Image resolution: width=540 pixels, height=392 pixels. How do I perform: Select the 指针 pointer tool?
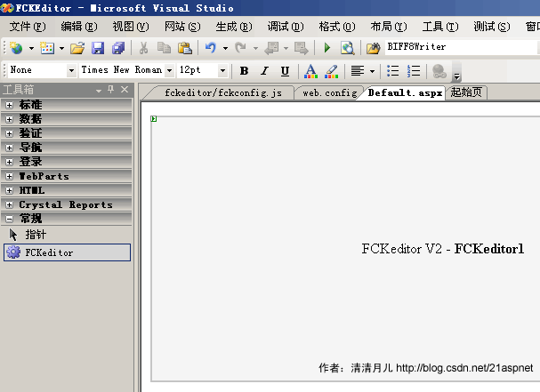(x=67, y=235)
